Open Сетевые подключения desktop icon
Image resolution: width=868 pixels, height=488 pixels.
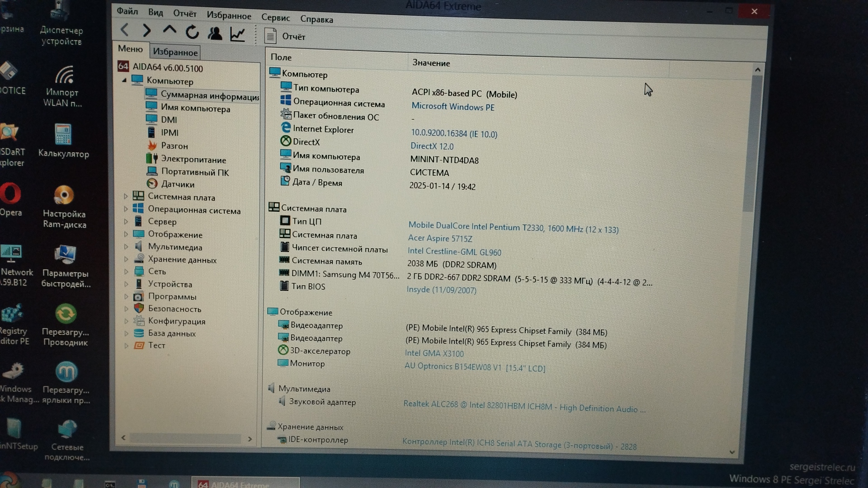click(67, 440)
